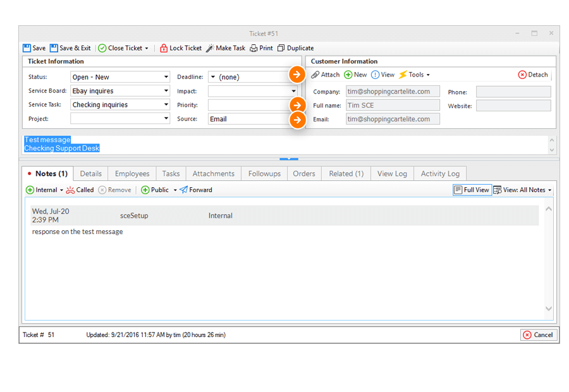Click the customer Email field
Image resolution: width=569 pixels, height=392 pixels.
click(x=393, y=119)
